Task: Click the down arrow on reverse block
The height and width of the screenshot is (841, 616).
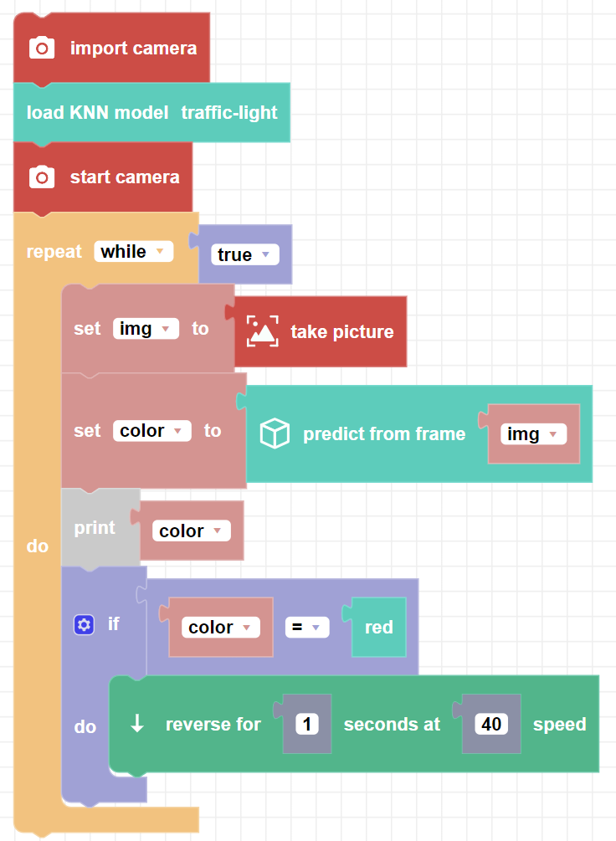Action: coord(138,725)
